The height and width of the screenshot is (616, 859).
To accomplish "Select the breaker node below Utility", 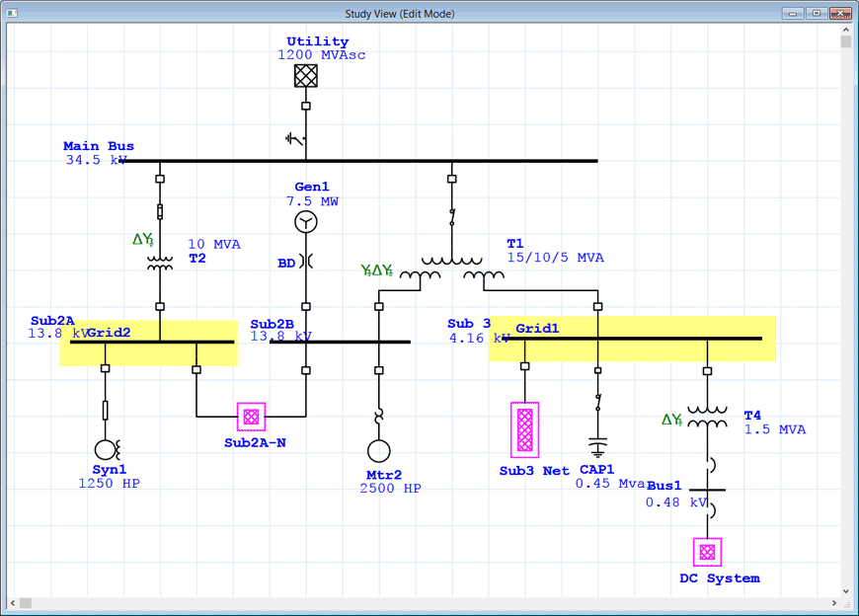I will (306, 107).
